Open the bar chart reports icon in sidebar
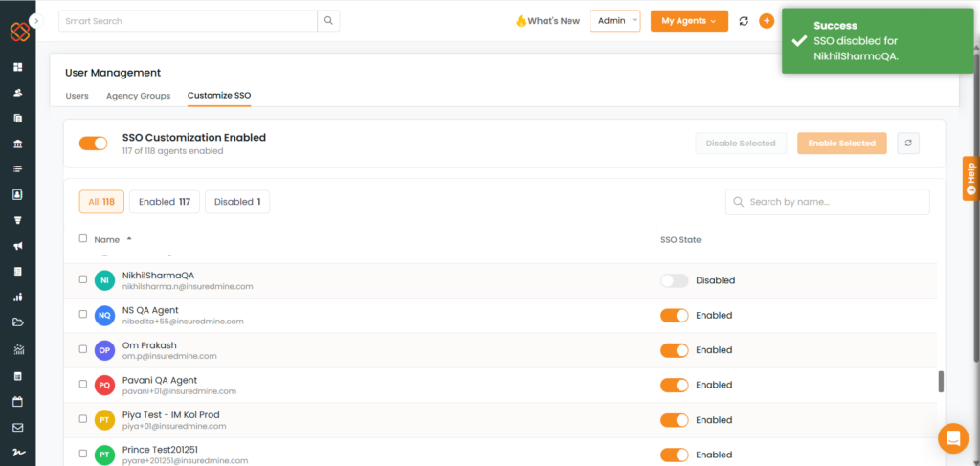This screenshot has height=466, width=980. click(17, 298)
